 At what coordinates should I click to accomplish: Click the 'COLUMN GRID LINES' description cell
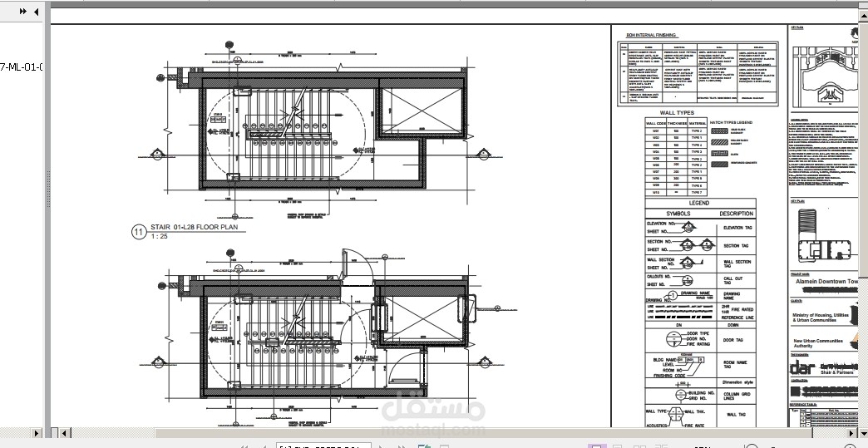pyautogui.click(x=737, y=396)
